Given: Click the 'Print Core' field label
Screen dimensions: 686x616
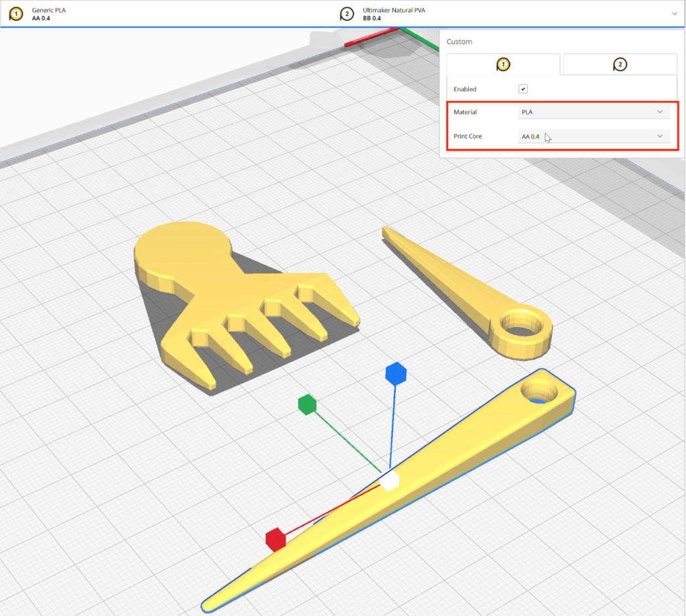Looking at the screenshot, I should click(x=468, y=136).
